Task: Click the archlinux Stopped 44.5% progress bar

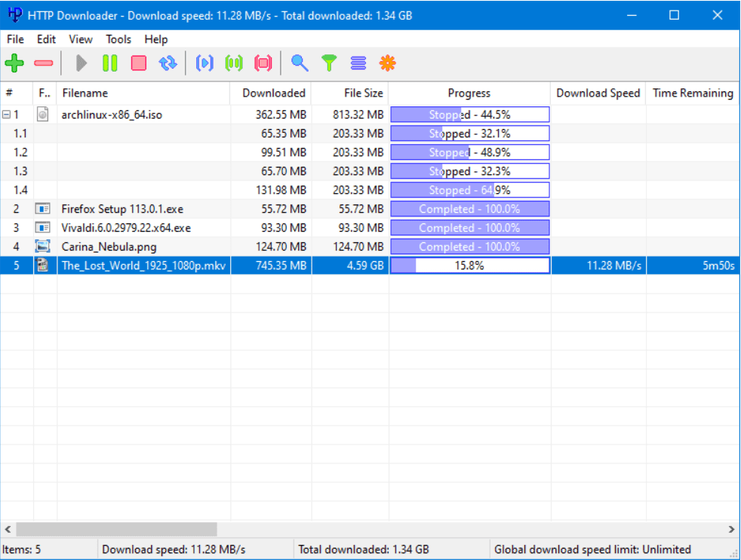Action: (470, 115)
